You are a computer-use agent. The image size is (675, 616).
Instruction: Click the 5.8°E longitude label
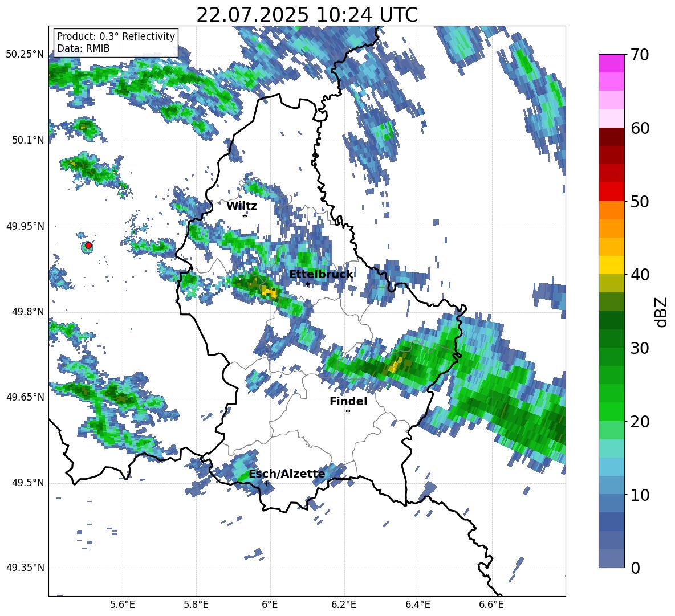click(x=196, y=605)
